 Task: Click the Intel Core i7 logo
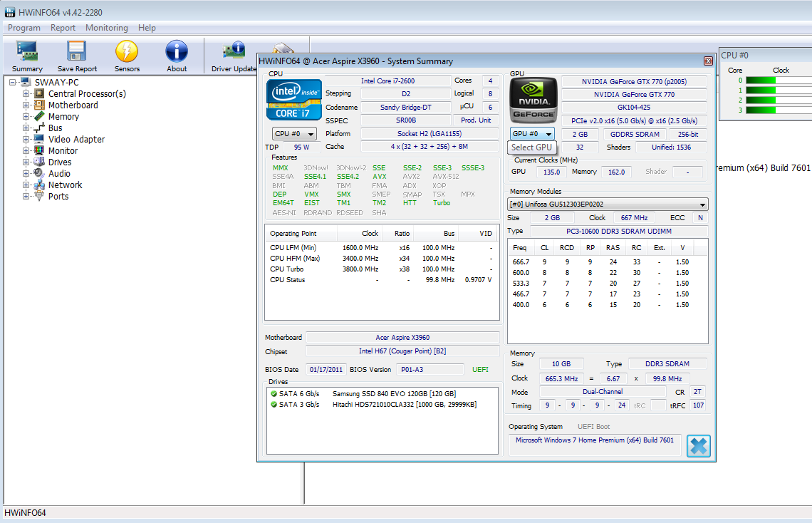pyautogui.click(x=294, y=100)
